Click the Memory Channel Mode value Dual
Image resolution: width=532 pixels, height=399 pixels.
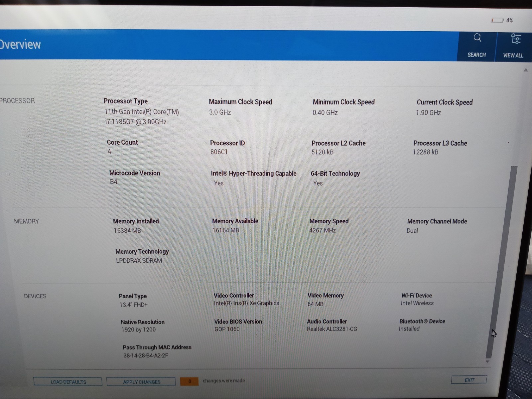(x=412, y=231)
